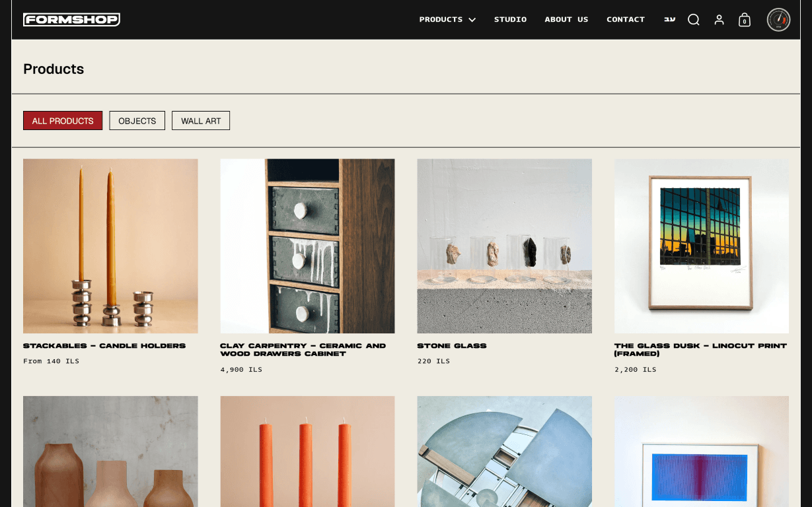Click the account person icon
The image size is (812, 507).
[x=719, y=19]
